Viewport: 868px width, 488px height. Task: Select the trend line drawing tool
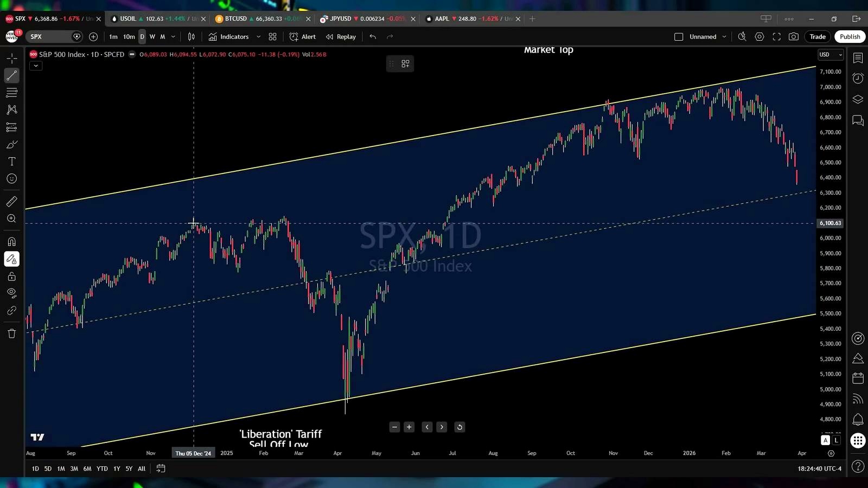(11, 75)
